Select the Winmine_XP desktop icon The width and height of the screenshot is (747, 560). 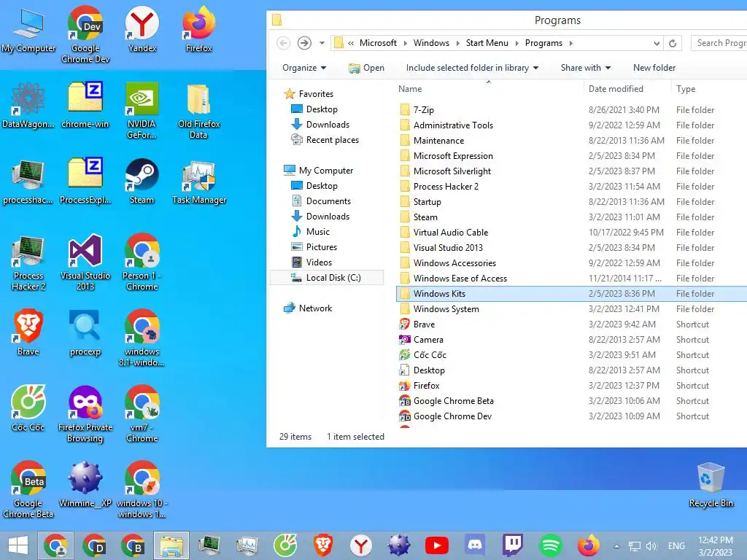(x=85, y=484)
